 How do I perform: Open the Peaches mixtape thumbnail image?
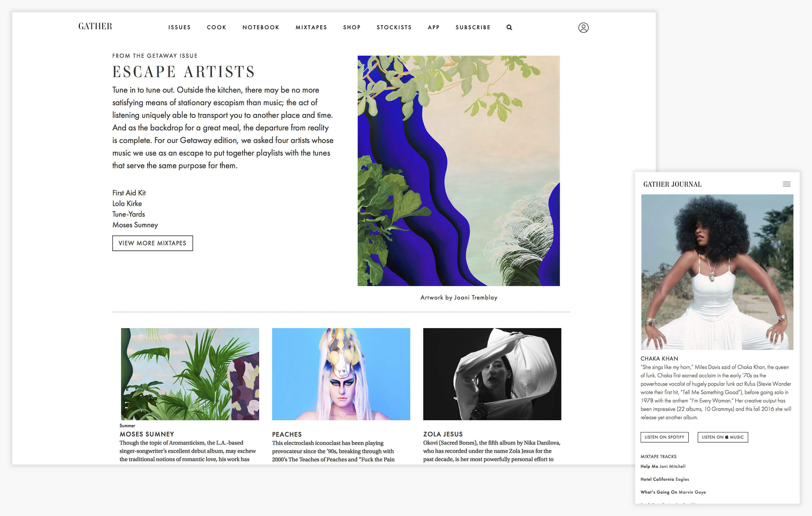(341, 374)
